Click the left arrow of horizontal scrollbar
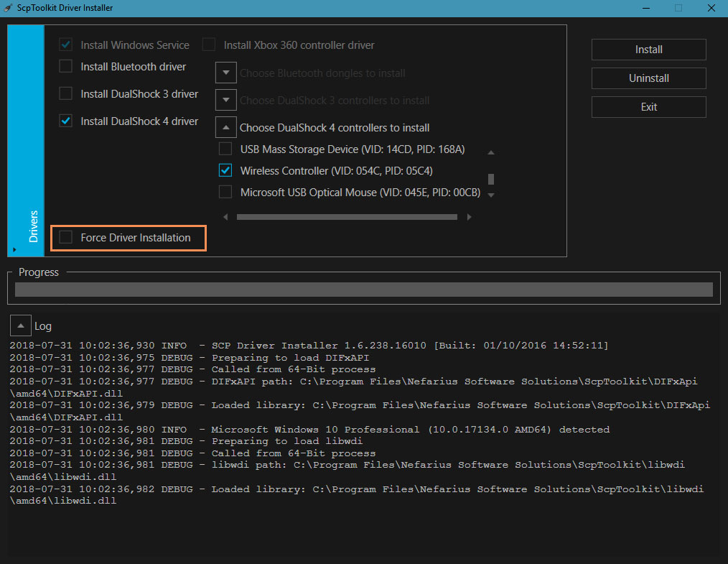Viewport: 728px width, 564px height. [x=225, y=217]
